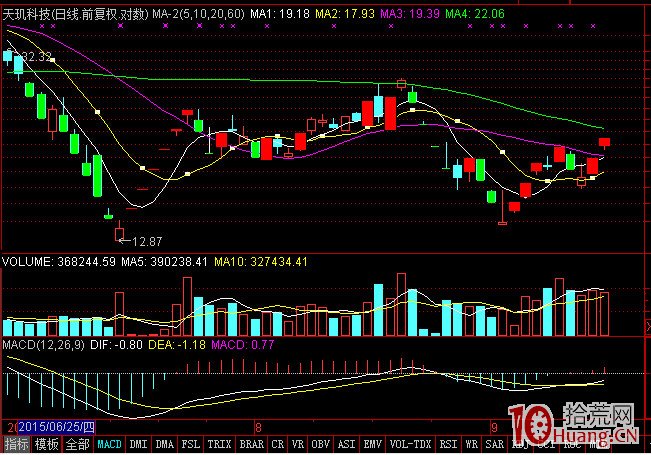Click the MACD(12,26,9) panel label
The height and width of the screenshot is (455, 651).
tap(44, 345)
